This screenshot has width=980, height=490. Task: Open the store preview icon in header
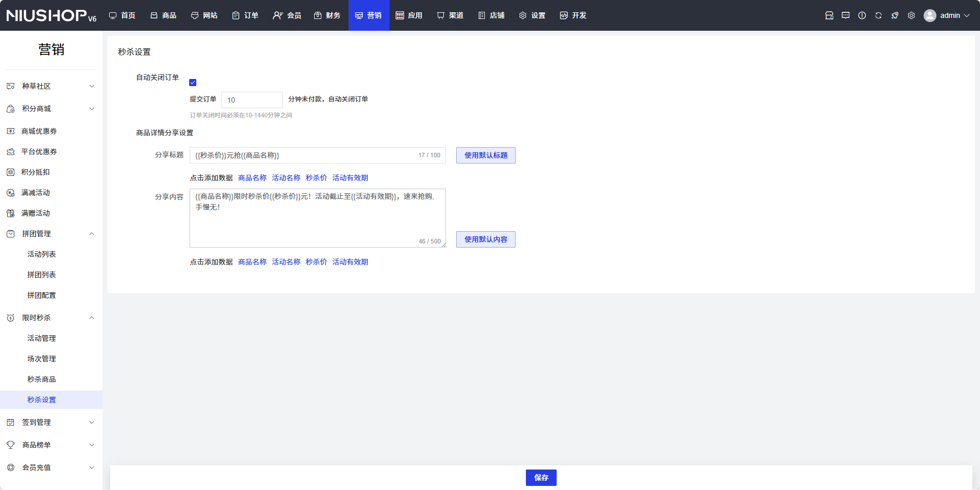(x=829, y=15)
